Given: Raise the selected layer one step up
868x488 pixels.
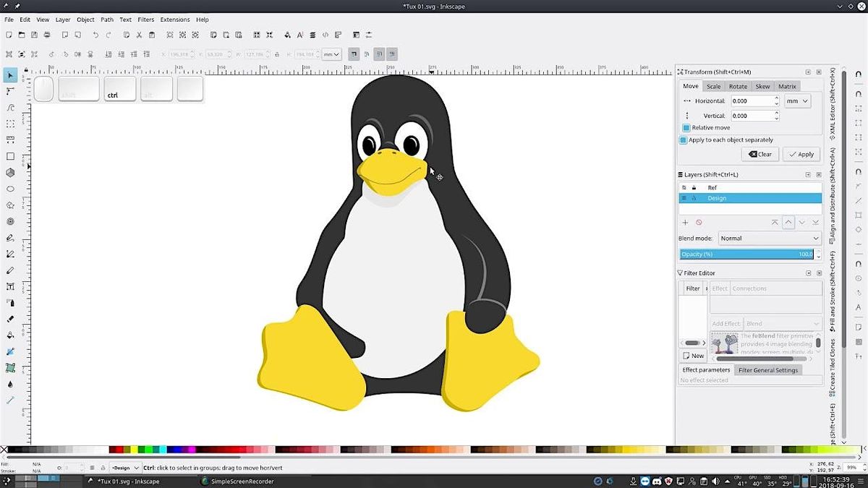Looking at the screenshot, I should pyautogui.click(x=788, y=223).
